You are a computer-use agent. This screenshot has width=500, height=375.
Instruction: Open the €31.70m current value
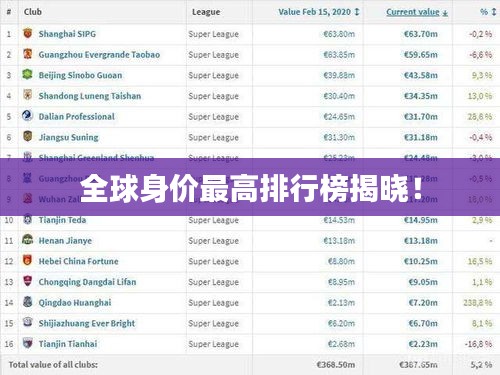421,117
